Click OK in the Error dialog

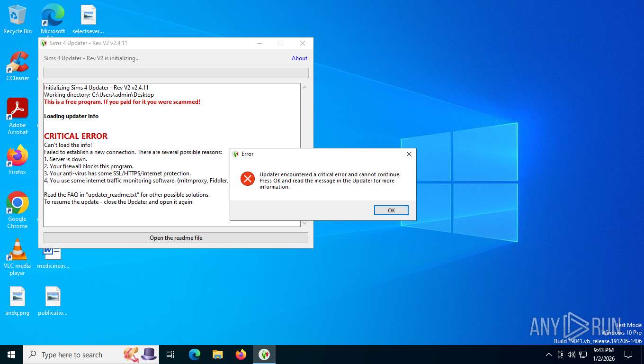pyautogui.click(x=391, y=210)
